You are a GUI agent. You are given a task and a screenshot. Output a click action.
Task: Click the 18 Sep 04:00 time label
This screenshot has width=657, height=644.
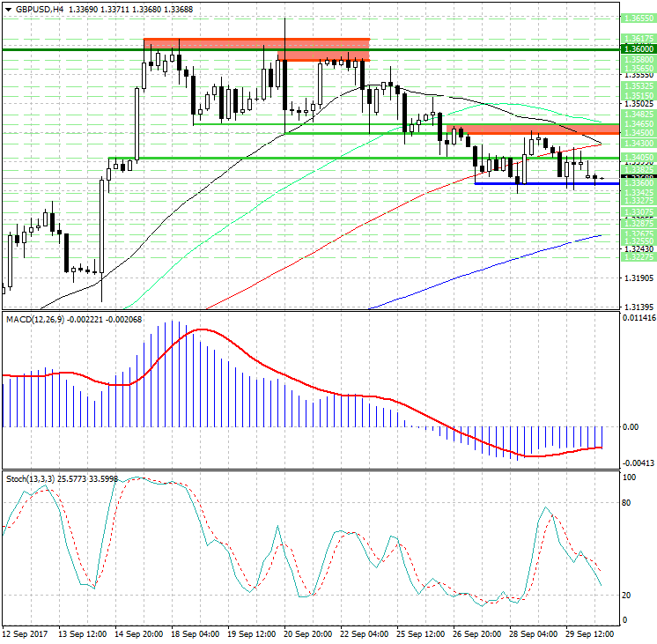[x=196, y=634]
